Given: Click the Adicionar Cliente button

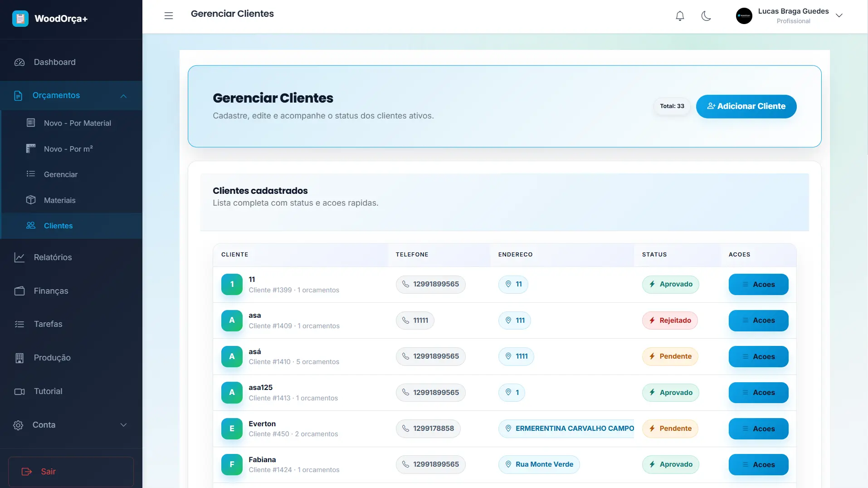Looking at the screenshot, I should coord(746,106).
